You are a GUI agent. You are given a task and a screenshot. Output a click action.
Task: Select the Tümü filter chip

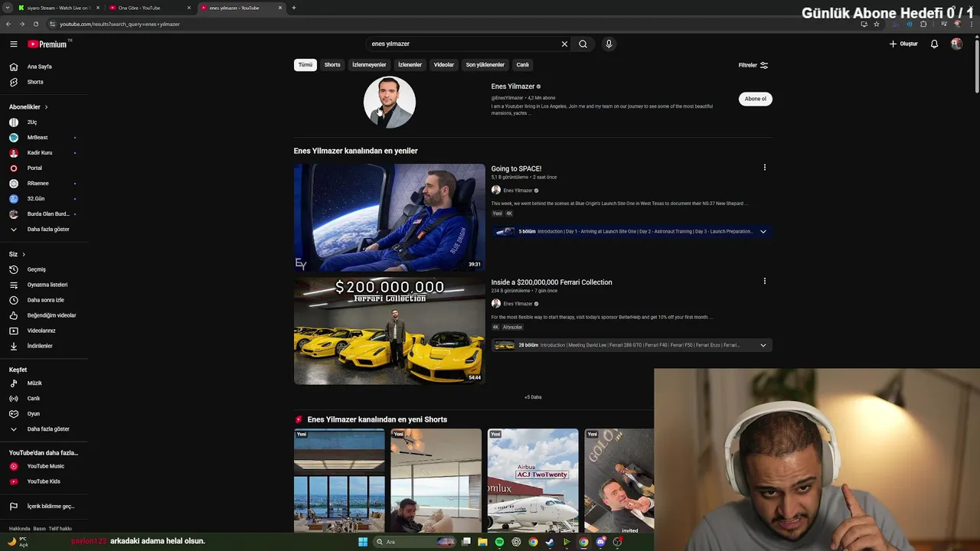click(305, 65)
